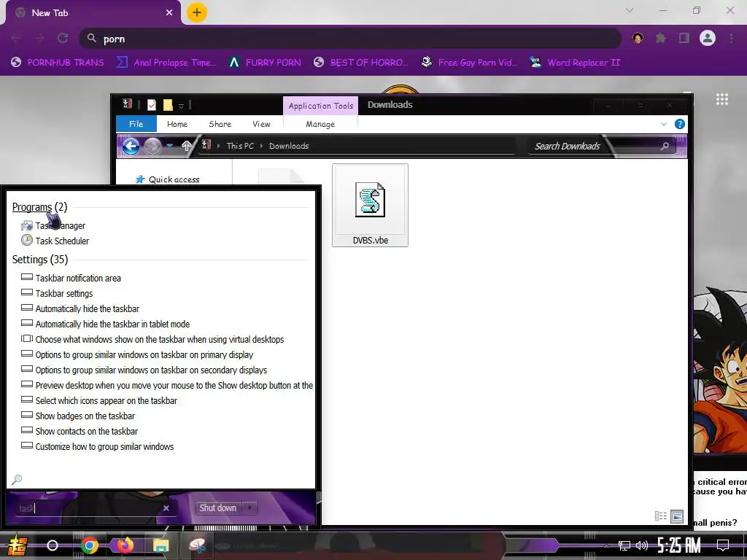Expand the Explorer ribbon chevron
This screenshot has height=560, width=747.
coord(664,124)
